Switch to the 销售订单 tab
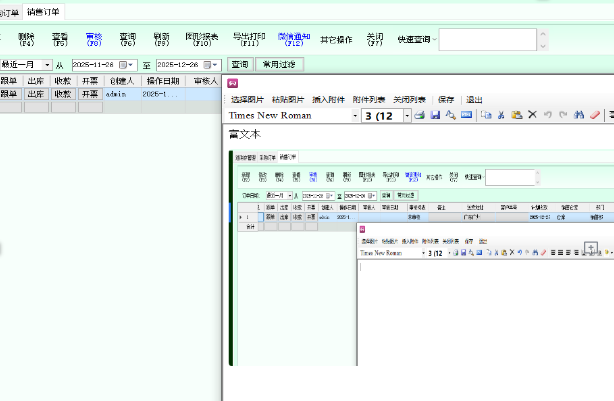 tap(42, 10)
